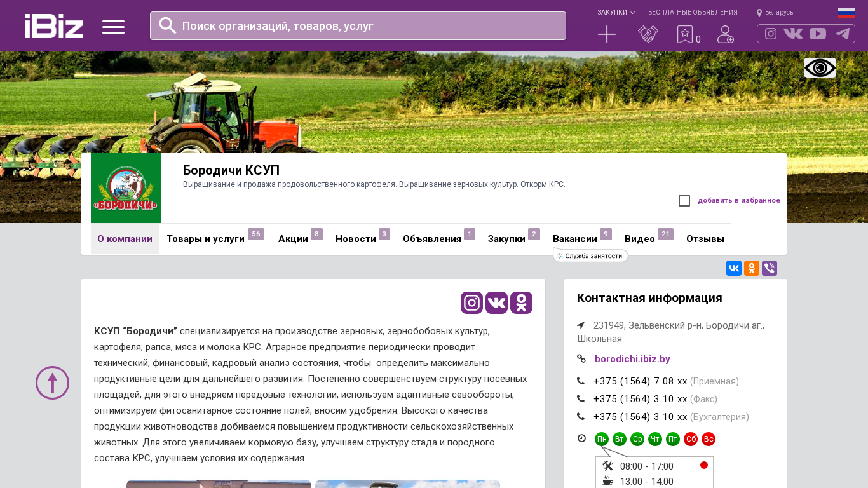The height and width of the screenshot is (488, 868).
Task: Click the добавить в избранное link
Action: 739,201
